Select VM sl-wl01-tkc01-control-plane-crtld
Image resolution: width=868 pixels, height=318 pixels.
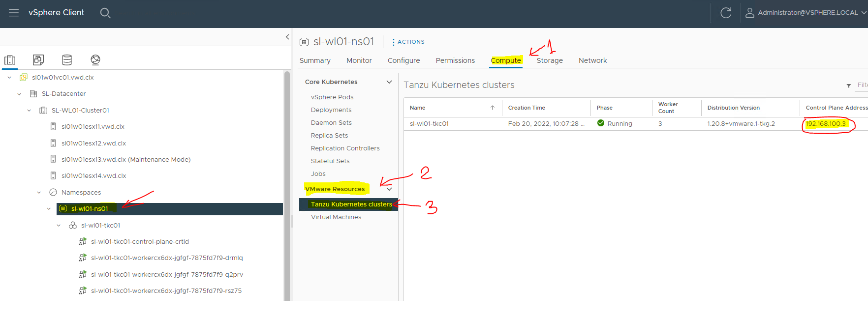(140, 242)
